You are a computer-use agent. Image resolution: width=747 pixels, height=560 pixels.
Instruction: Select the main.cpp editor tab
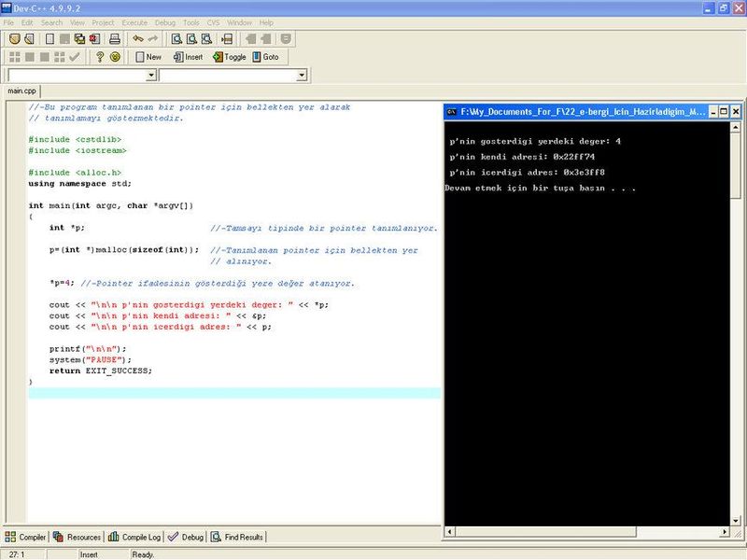tap(21, 91)
